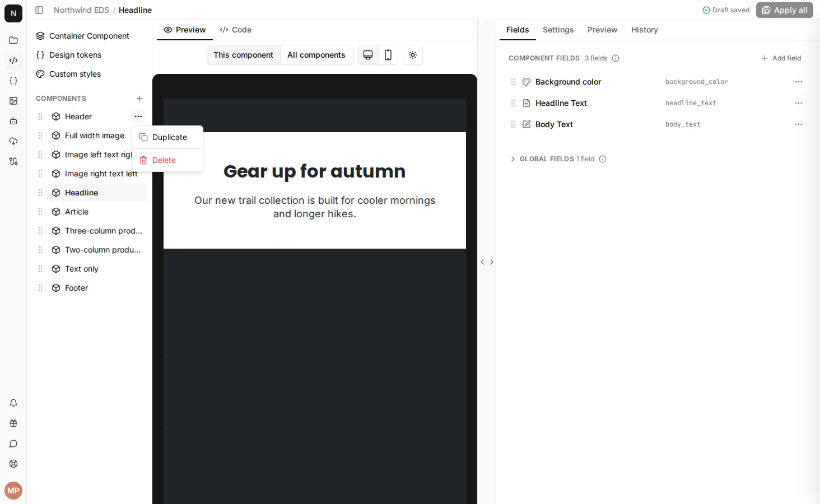820x504 pixels.
Task: Collapse panel with left chevron on divider
Action: 482,262
